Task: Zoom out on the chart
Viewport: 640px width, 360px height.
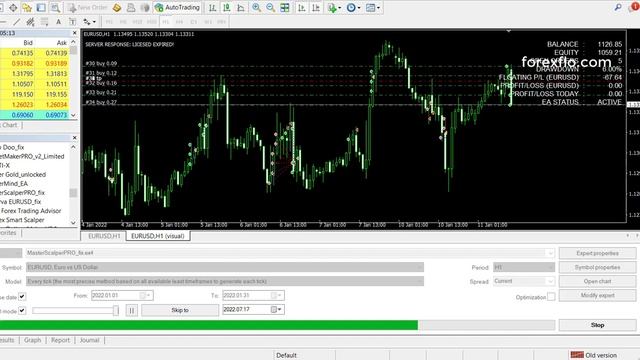Action: click(x=270, y=7)
